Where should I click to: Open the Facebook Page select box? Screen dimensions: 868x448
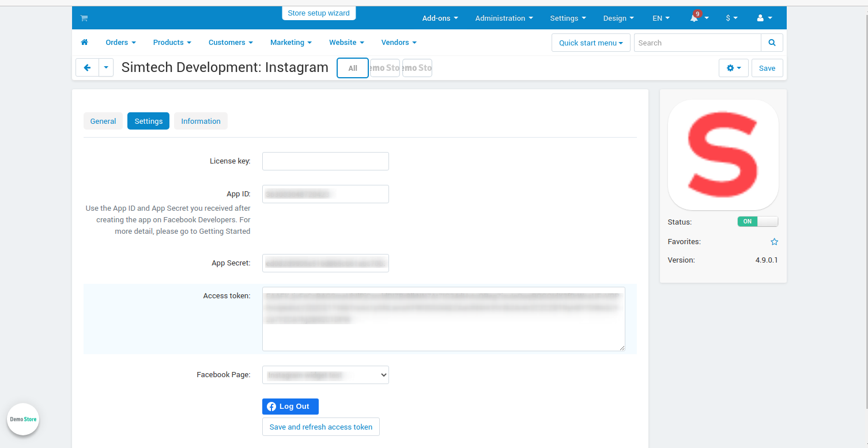pos(326,375)
